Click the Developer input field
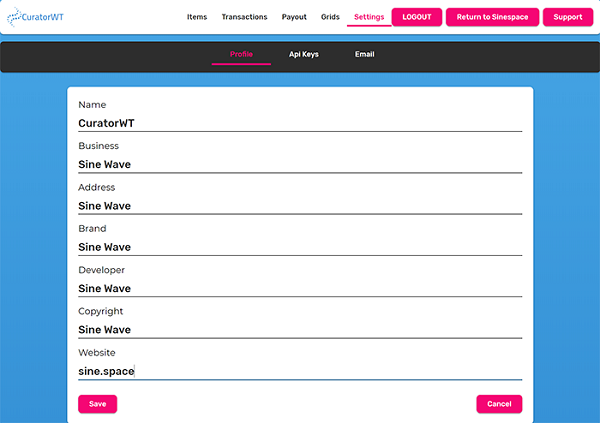Screen dimensions: 600x423 click(300, 288)
